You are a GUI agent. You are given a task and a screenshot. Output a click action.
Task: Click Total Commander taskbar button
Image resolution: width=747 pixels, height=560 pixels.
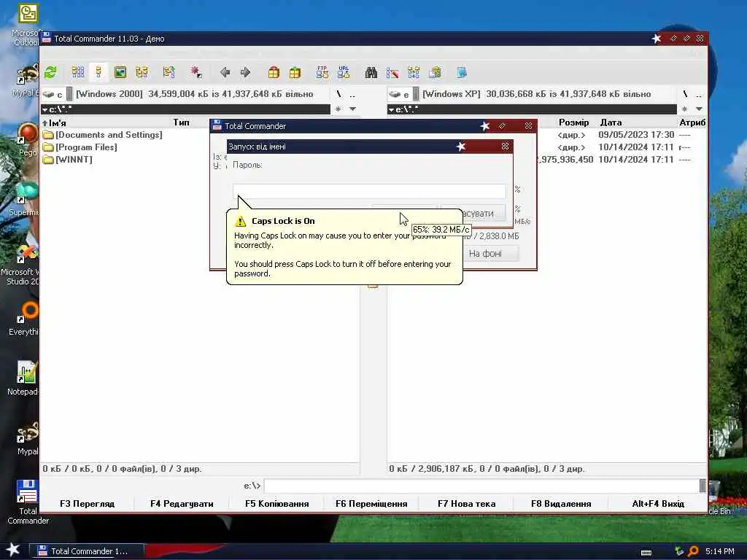[x=86, y=551]
